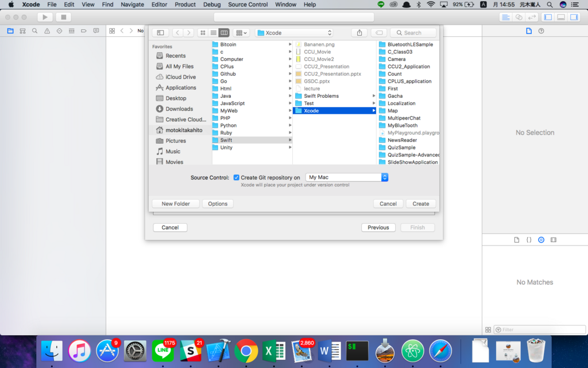Open the Report navigator icon
The width and height of the screenshot is (588, 368).
pyautogui.click(x=96, y=31)
